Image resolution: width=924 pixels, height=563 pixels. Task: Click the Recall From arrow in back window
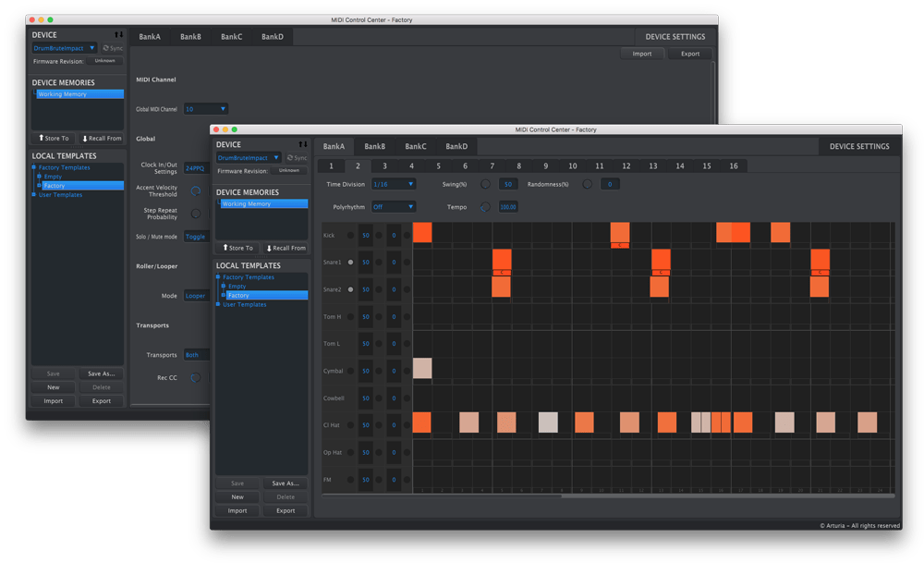click(x=85, y=139)
